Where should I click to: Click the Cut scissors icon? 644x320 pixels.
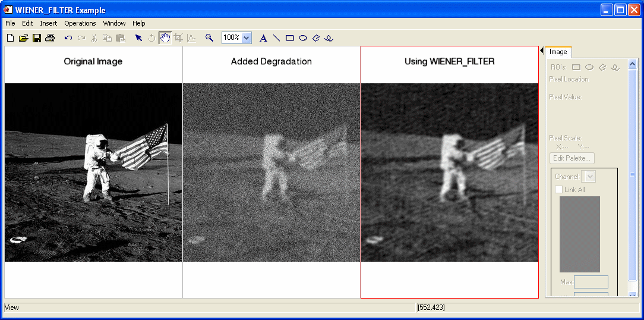94,38
